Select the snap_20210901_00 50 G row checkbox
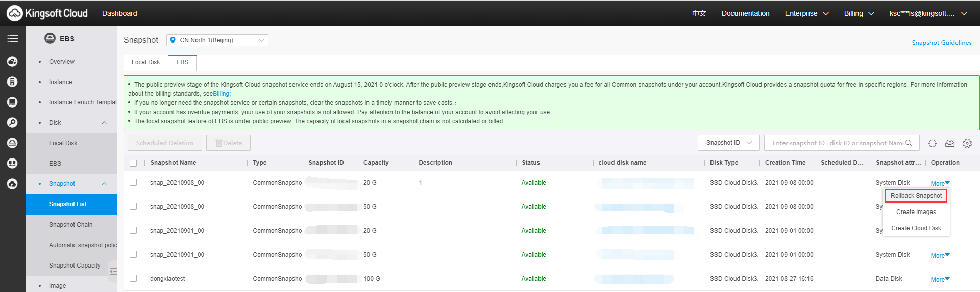 pos(133,254)
